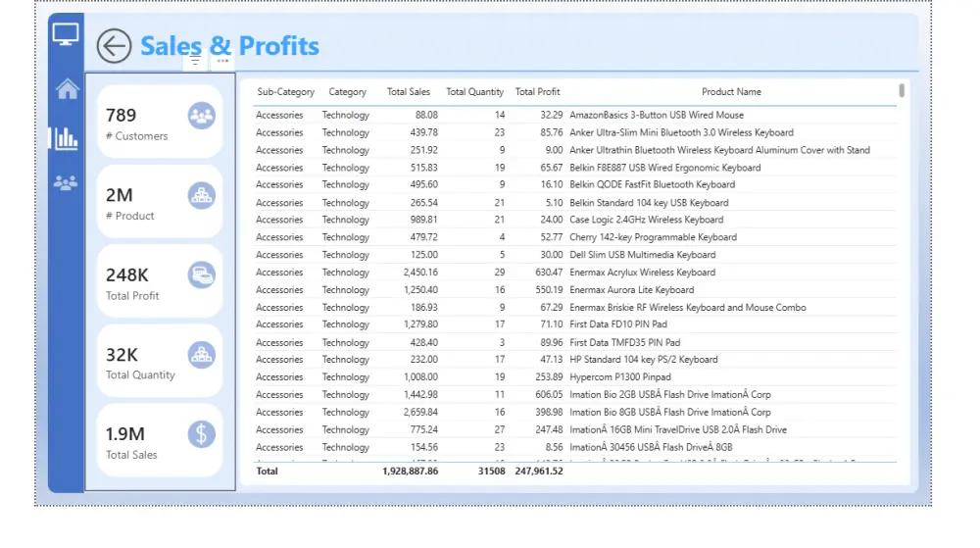Screen dimensions: 980x548
Task: Select Belkin QODE FastFit Bluetooth Keyboard
Action: click(575, 184)
